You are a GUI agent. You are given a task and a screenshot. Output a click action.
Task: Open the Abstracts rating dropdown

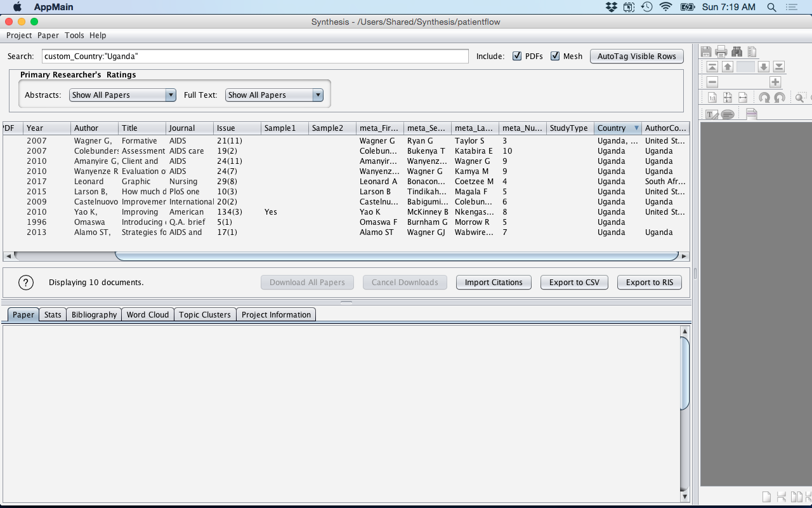[x=122, y=95]
